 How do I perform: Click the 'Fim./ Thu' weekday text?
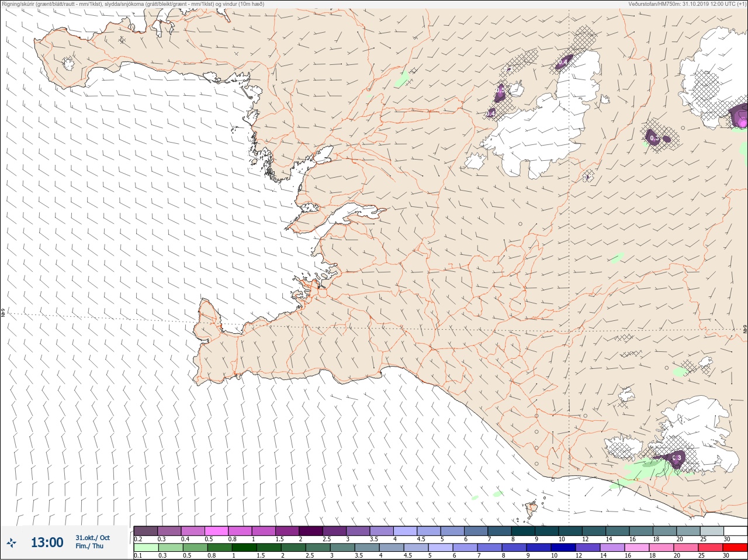tap(89, 546)
